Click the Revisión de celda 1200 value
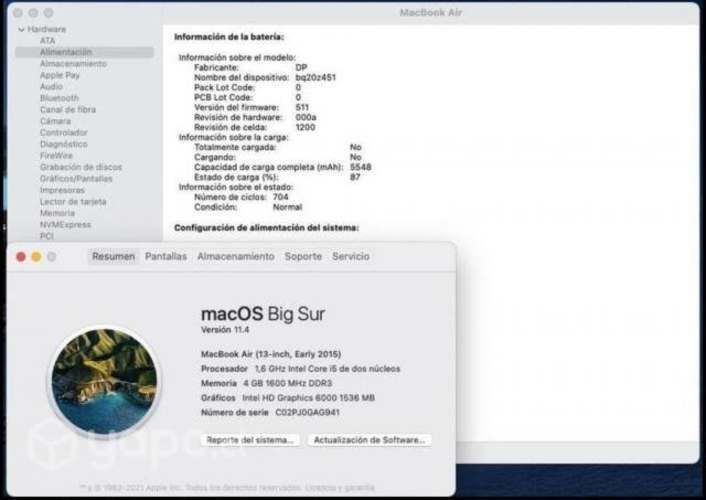 point(305,127)
